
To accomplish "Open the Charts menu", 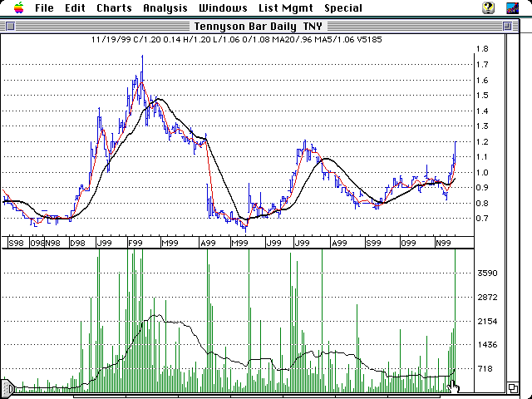I will 114,7.
